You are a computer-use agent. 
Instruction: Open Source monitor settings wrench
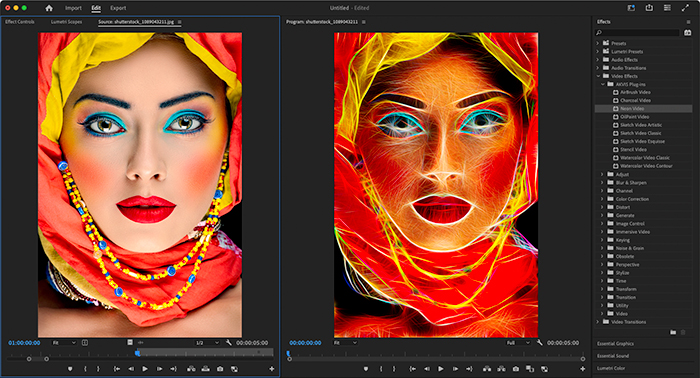[x=229, y=343]
